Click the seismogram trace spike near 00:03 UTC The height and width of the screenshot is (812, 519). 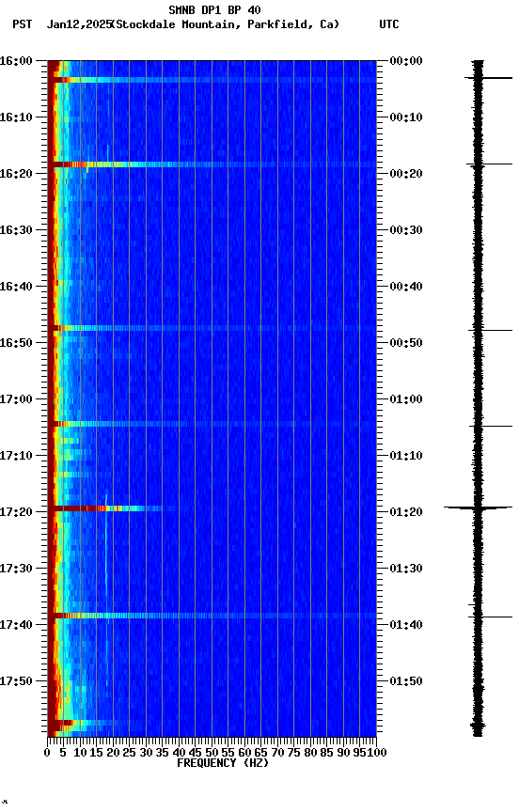pos(488,78)
